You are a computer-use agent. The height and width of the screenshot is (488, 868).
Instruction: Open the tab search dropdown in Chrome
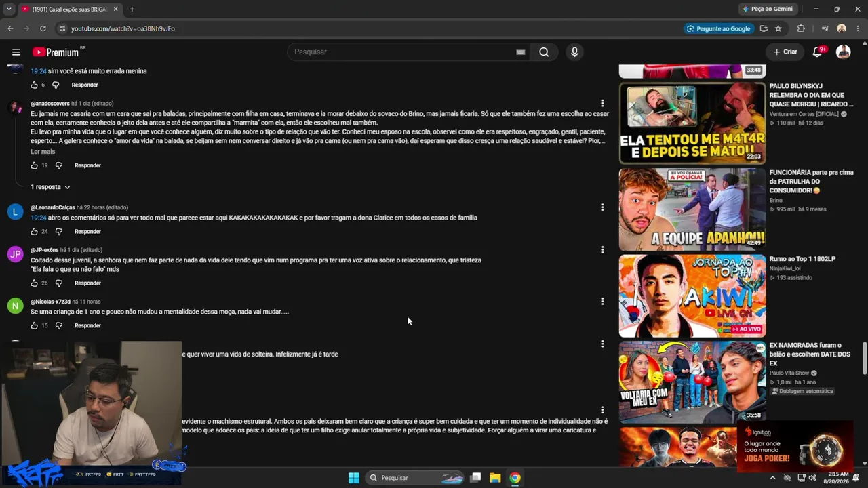coord(9,9)
